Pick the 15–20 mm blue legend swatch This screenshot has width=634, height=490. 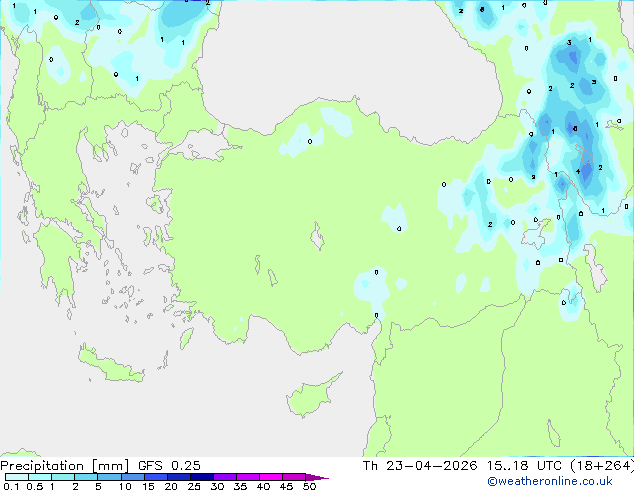point(155,477)
